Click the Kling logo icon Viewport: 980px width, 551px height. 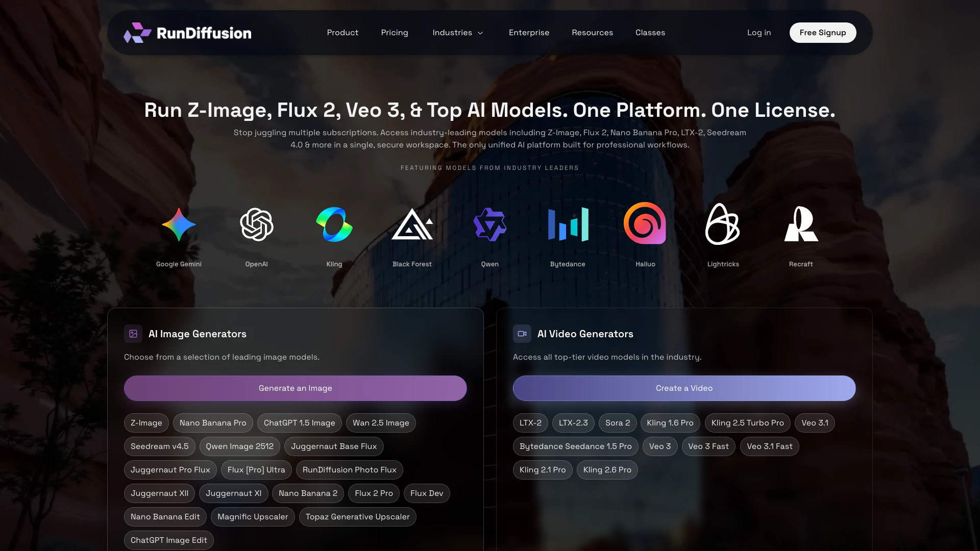coord(334,224)
